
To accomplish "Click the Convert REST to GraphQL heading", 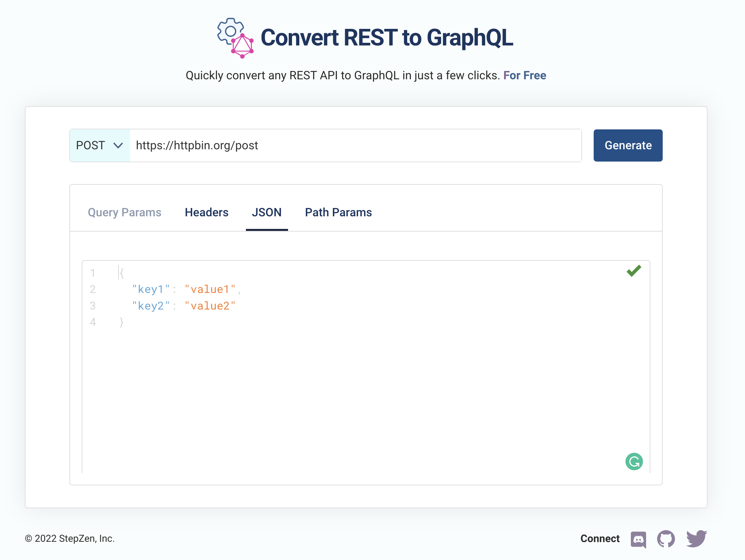I will coord(387,38).
